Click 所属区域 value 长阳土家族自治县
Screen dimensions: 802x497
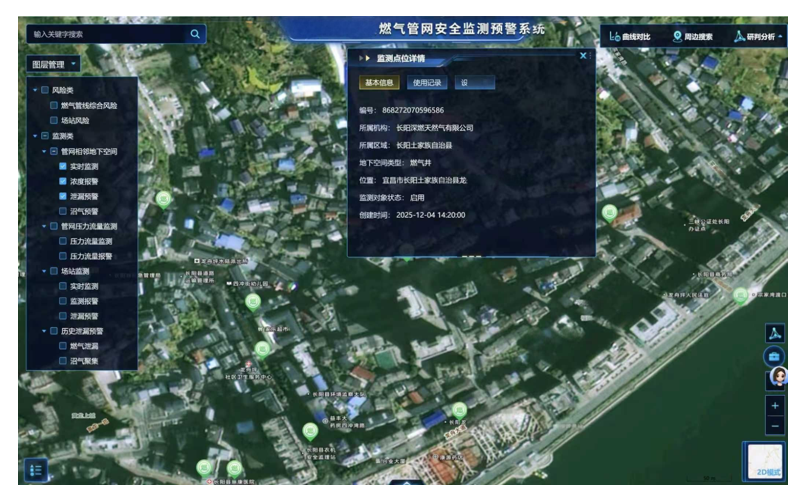(424, 145)
